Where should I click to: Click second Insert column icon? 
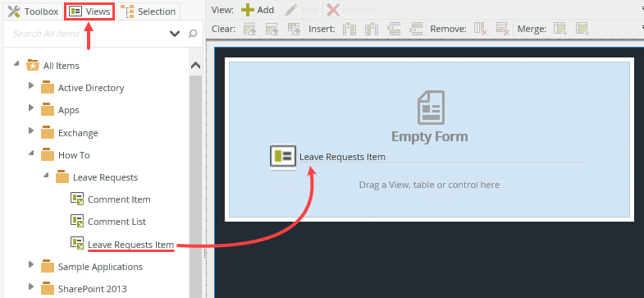(372, 29)
